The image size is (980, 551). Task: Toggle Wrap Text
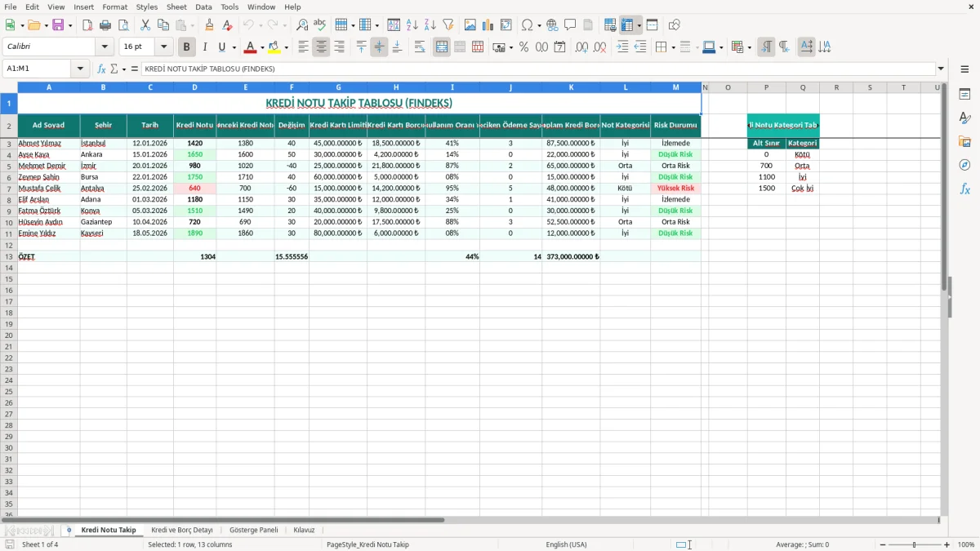click(x=420, y=47)
